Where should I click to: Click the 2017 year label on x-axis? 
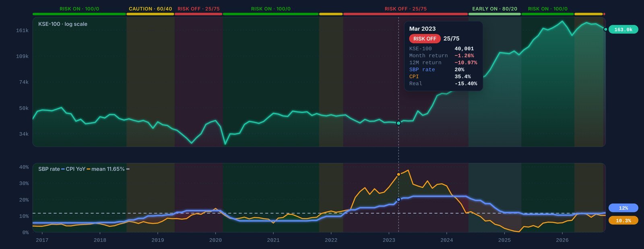42,240
